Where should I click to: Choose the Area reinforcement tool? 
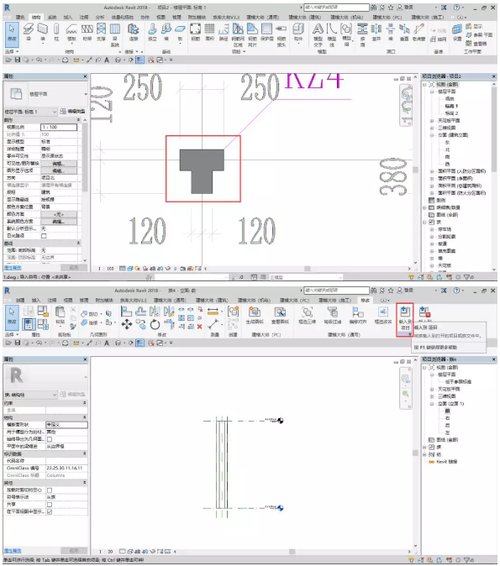tap(209, 32)
